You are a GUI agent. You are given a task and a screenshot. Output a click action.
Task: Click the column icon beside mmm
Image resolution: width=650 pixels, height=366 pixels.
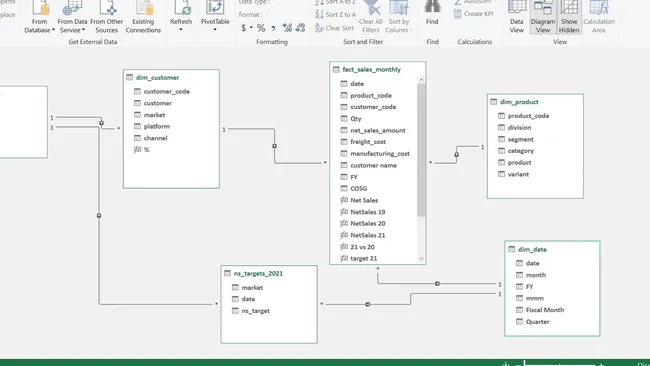[519, 298]
